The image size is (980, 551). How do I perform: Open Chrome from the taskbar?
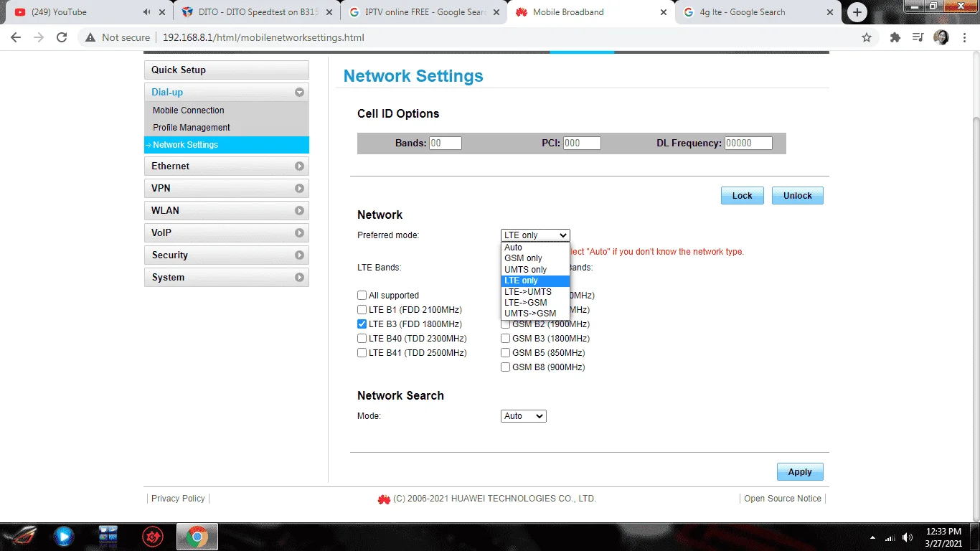click(197, 536)
